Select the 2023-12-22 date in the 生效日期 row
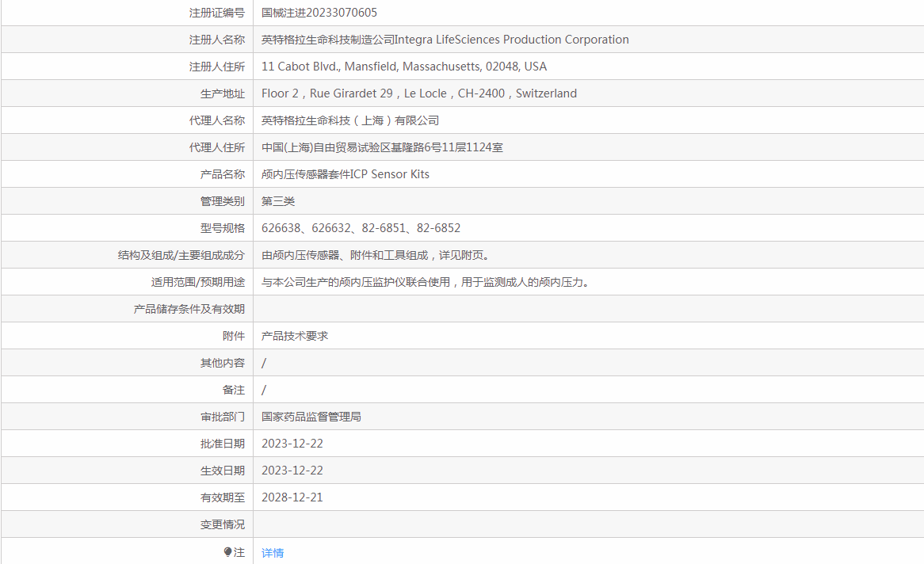 click(x=292, y=471)
